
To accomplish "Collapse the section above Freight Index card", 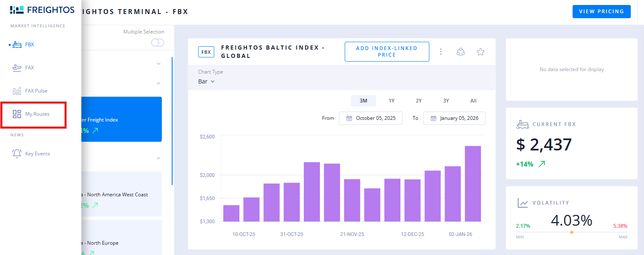I will point(159,83).
